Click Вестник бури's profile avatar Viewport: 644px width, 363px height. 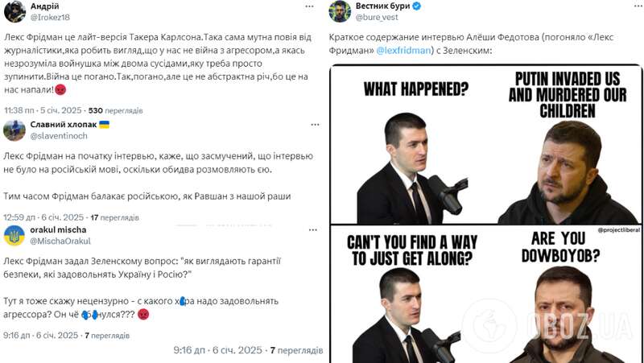(x=340, y=10)
